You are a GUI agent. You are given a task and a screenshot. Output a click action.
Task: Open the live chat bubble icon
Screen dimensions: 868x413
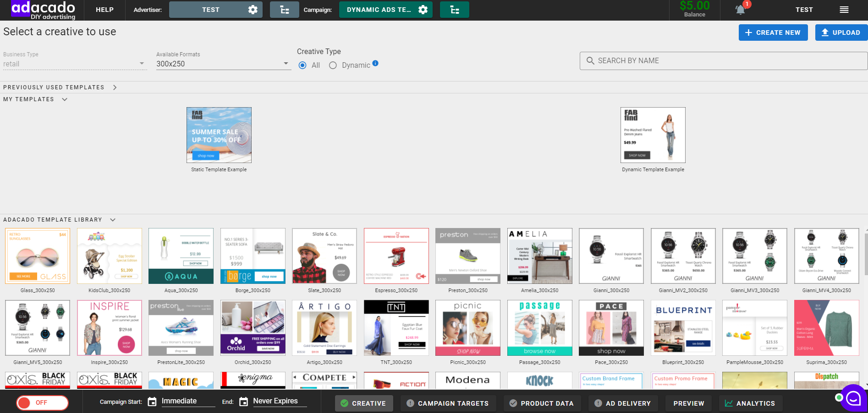(x=853, y=398)
